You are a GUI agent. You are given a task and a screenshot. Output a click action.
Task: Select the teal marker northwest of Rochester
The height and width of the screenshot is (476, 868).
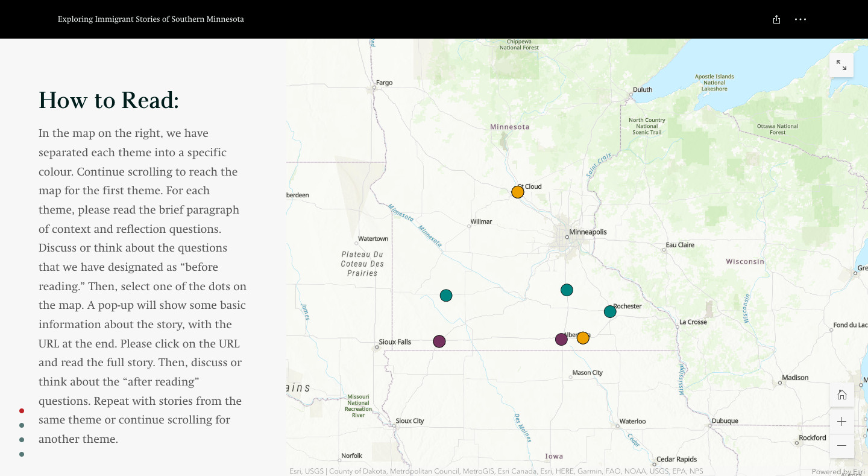567,290
